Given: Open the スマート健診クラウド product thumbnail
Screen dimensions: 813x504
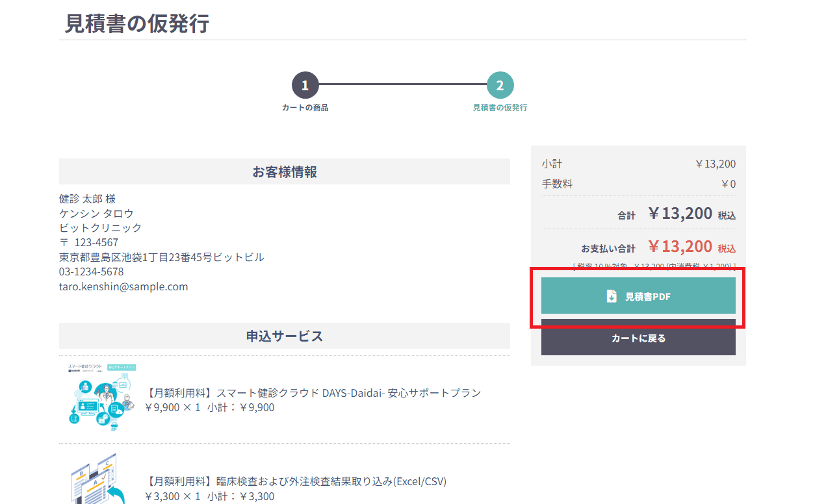Looking at the screenshot, I should point(101,396).
